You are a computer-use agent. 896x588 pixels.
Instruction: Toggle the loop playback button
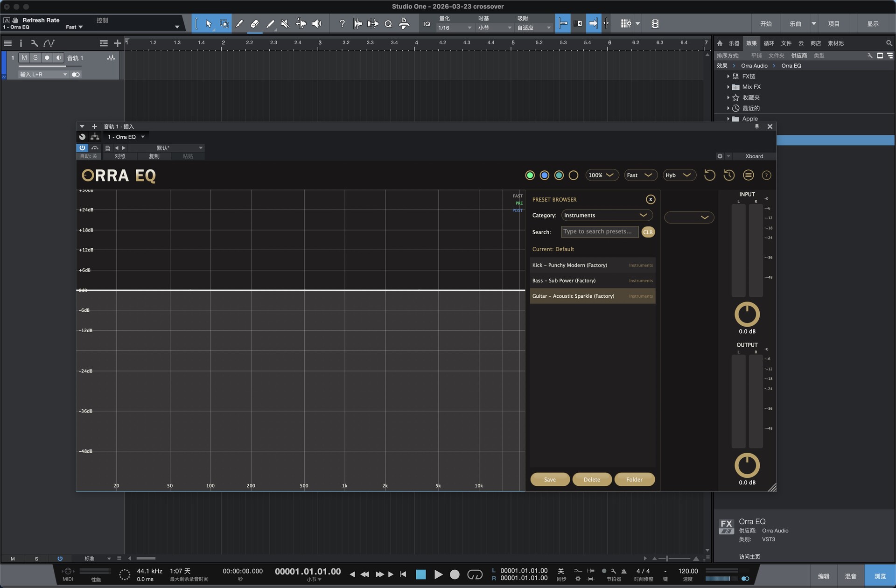click(x=475, y=574)
